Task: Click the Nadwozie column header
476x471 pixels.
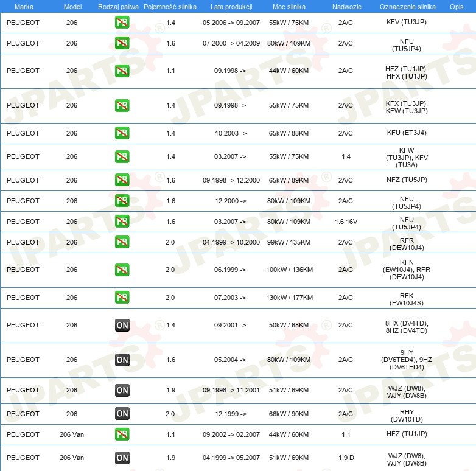Action: 347,7
